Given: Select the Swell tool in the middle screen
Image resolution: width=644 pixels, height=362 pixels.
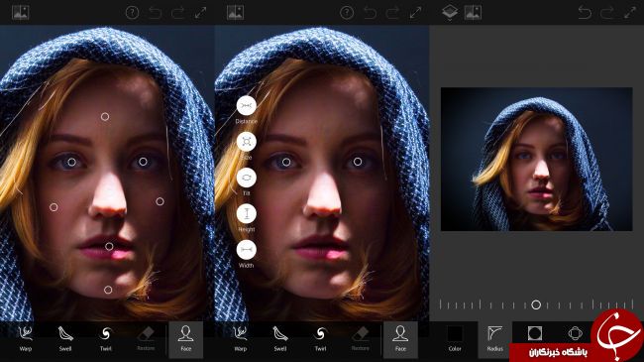Looking at the screenshot, I should (280, 339).
